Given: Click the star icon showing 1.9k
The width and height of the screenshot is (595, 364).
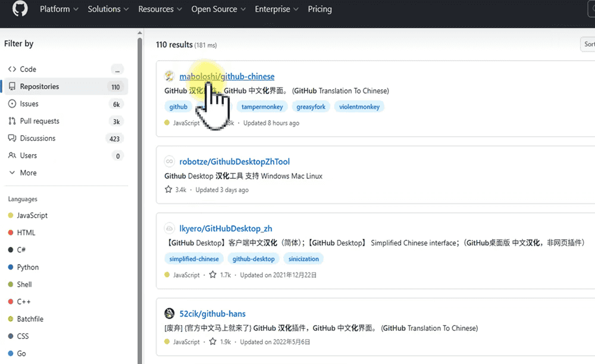Looking at the screenshot, I should click(212, 342).
